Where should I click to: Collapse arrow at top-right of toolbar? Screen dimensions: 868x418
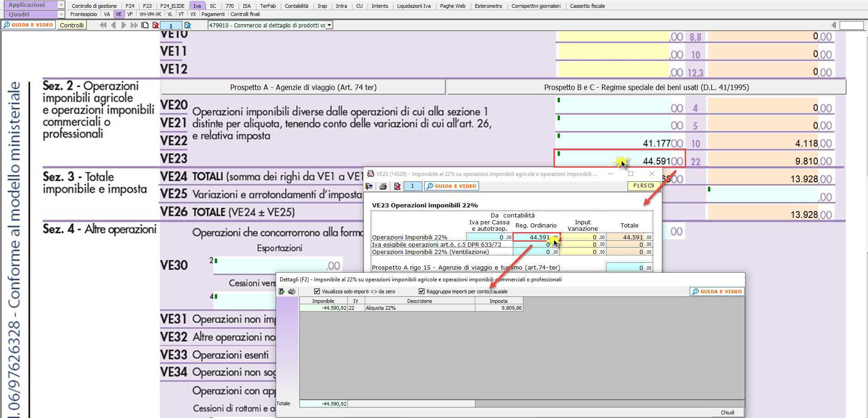pos(833,25)
